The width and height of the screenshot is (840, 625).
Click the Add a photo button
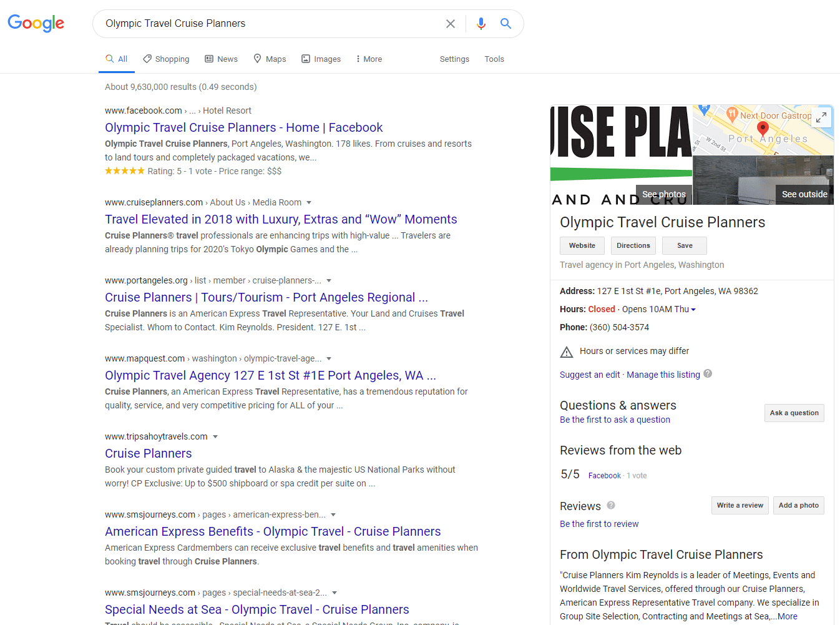coord(799,505)
